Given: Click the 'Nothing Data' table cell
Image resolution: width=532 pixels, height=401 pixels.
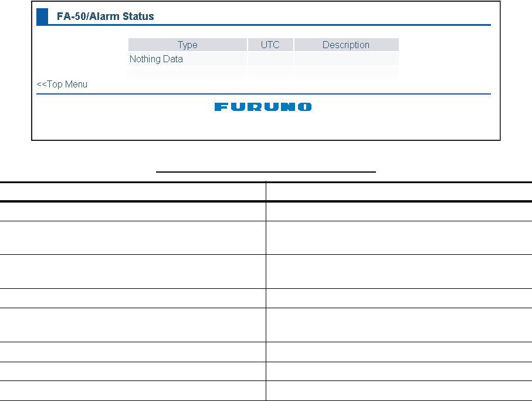Looking at the screenshot, I should [x=188, y=59].
